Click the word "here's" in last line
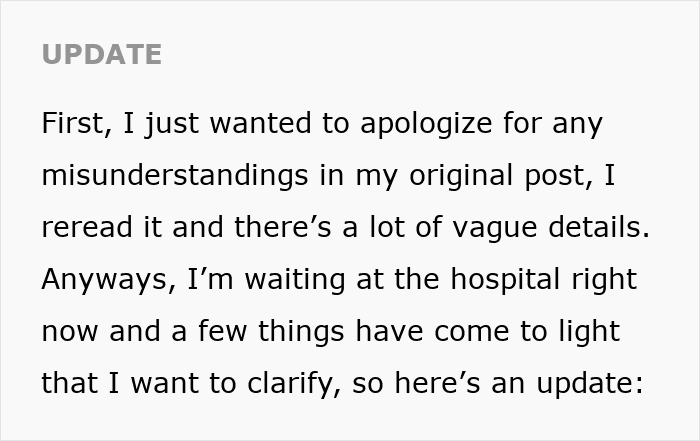 tap(438, 383)
